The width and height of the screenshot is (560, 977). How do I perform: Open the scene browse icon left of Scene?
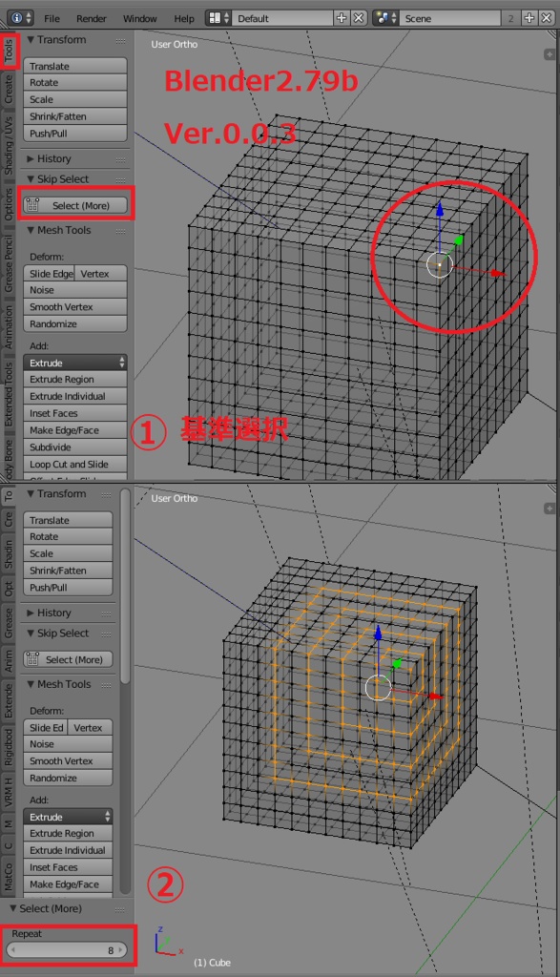pos(385,18)
